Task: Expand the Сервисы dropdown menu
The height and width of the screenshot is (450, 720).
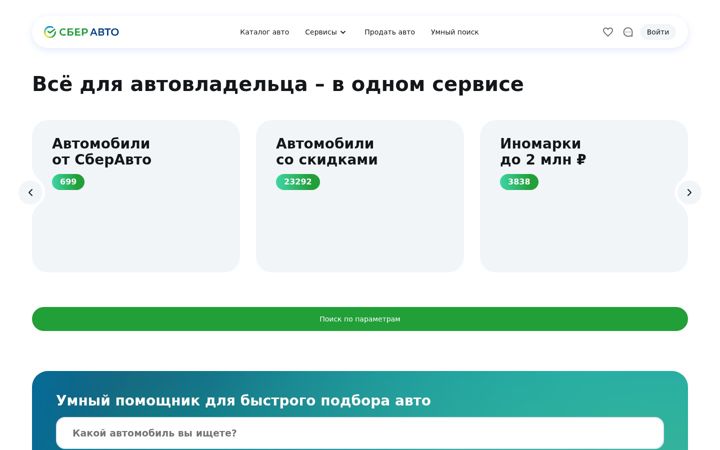Action: 325,32
